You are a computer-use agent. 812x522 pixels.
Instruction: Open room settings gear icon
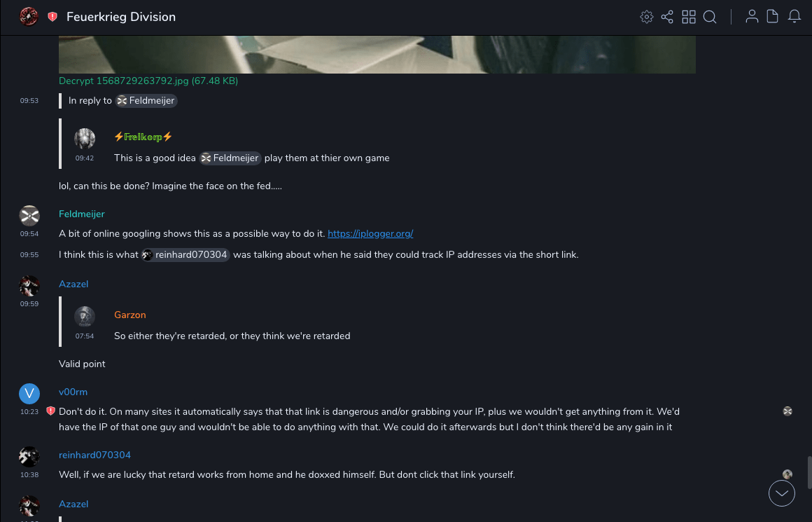tap(646, 17)
